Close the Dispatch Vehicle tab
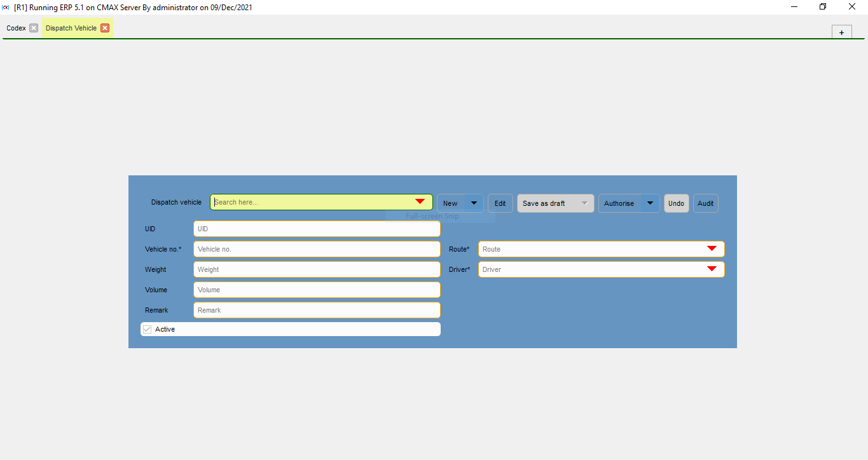The width and height of the screenshot is (868, 460). (x=105, y=28)
